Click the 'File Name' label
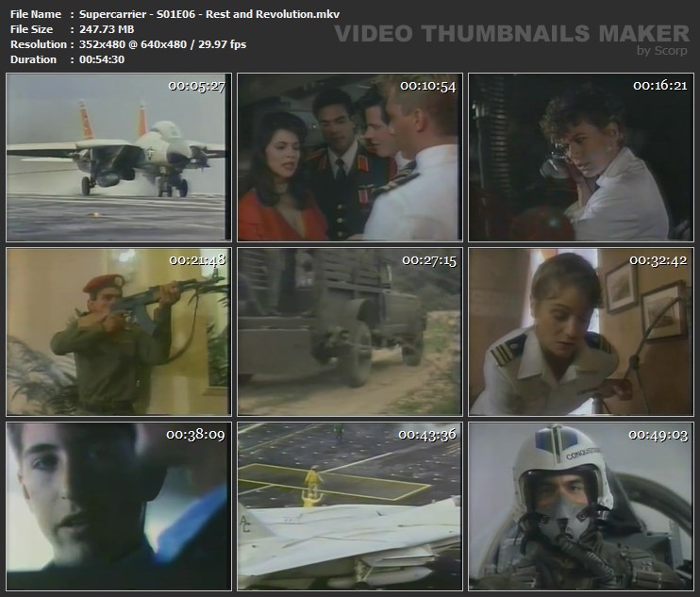700x597 pixels. [x=36, y=14]
